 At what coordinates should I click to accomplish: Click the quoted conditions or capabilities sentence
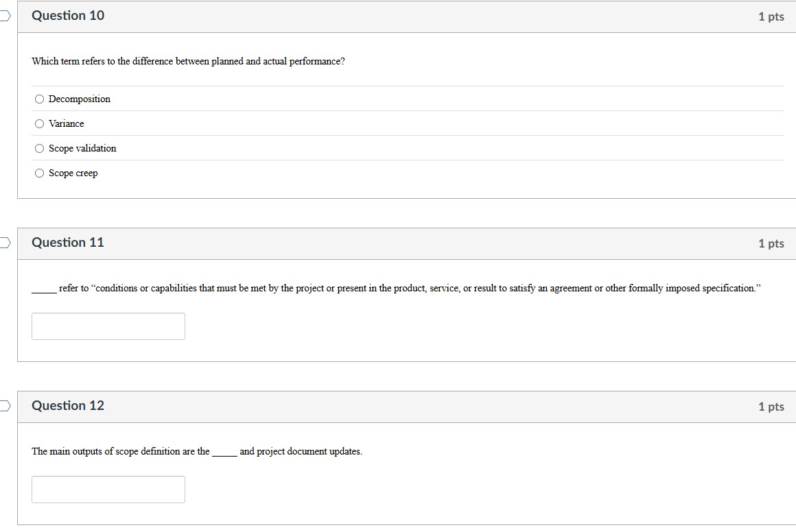pyautogui.click(x=397, y=289)
